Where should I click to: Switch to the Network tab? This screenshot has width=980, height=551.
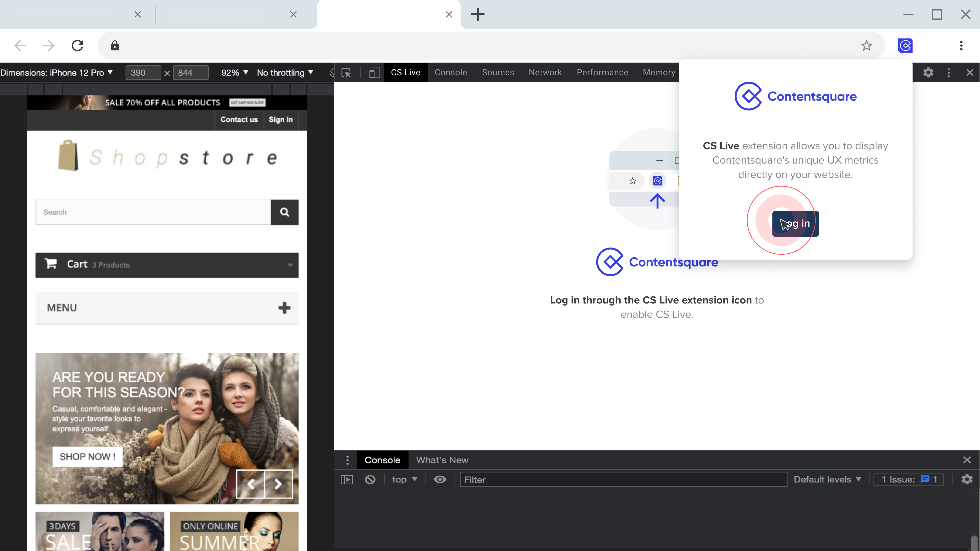tap(545, 72)
